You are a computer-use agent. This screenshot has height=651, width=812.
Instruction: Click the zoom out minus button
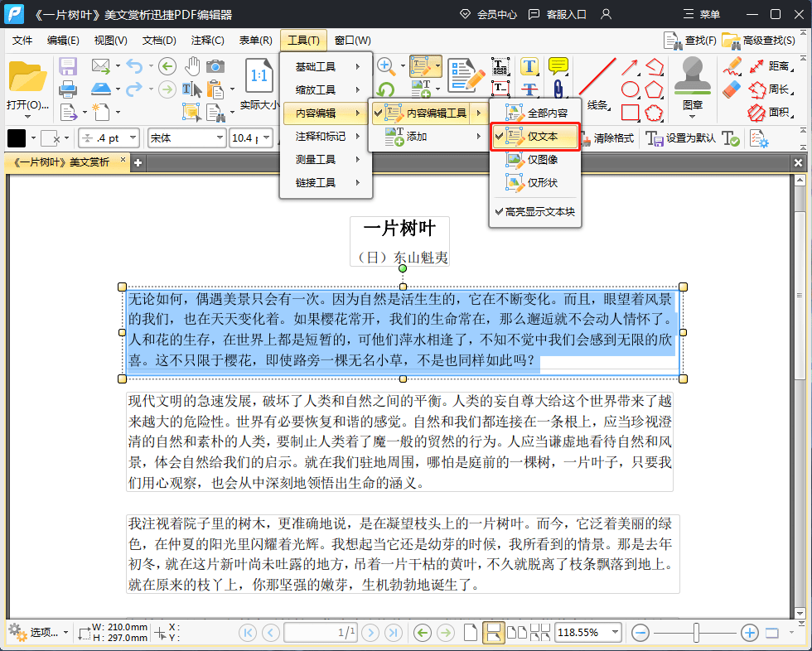pyautogui.click(x=640, y=633)
